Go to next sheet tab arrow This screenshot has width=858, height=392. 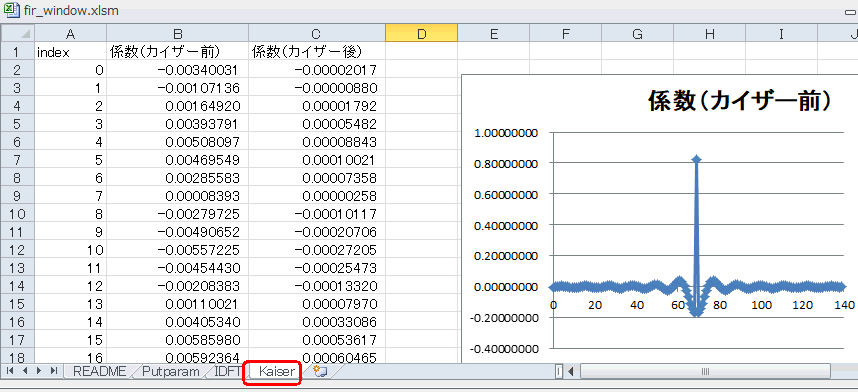pos(39,371)
